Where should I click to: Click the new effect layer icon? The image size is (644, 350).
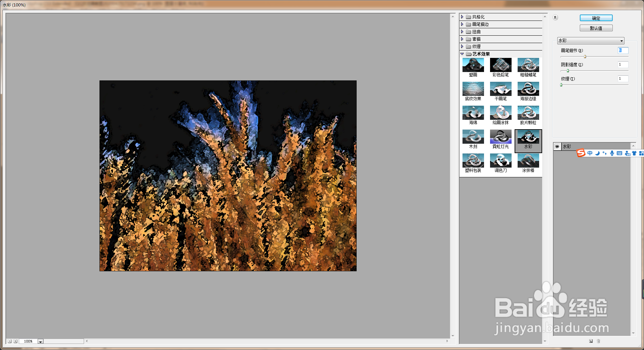point(591,341)
